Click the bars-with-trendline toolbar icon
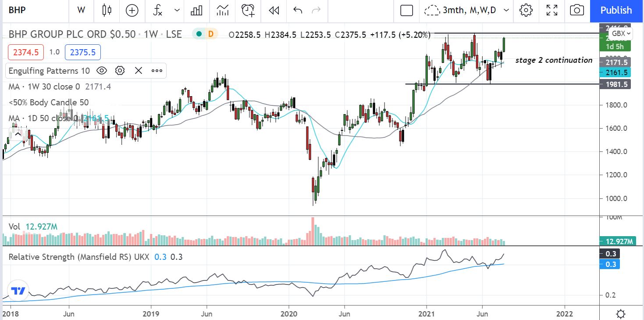This screenshot has height=320, width=644. 222,10
